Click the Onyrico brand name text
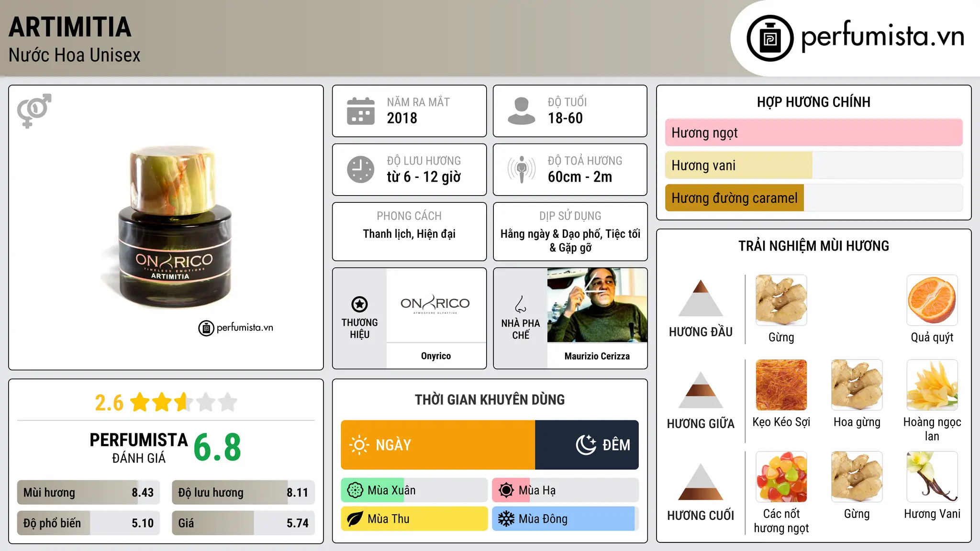Screen dimensions: 980x551 (435, 356)
